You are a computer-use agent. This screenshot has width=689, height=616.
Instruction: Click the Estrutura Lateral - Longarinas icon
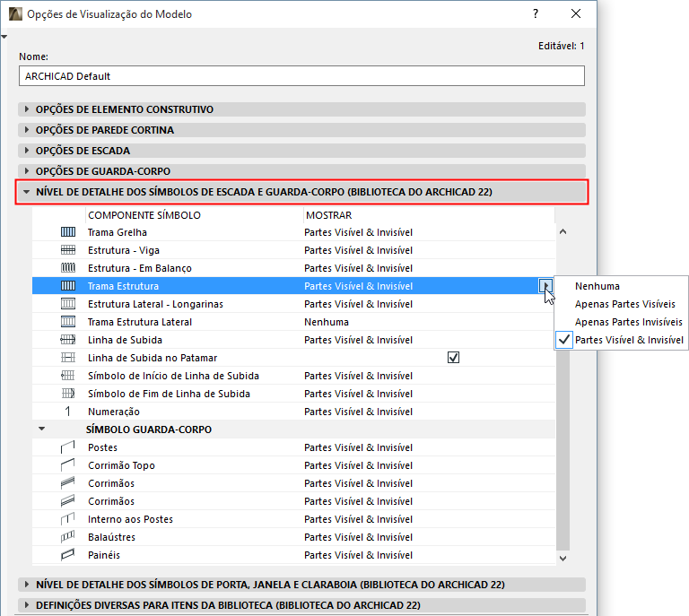(67, 304)
